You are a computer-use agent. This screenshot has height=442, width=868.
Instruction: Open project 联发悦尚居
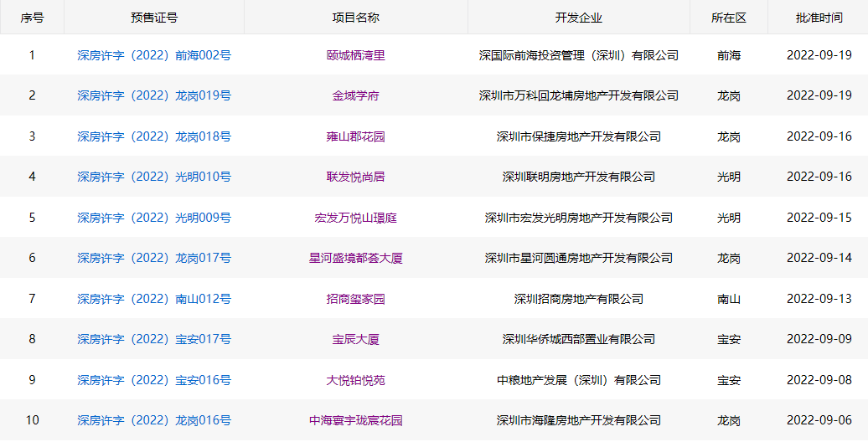coord(355,177)
